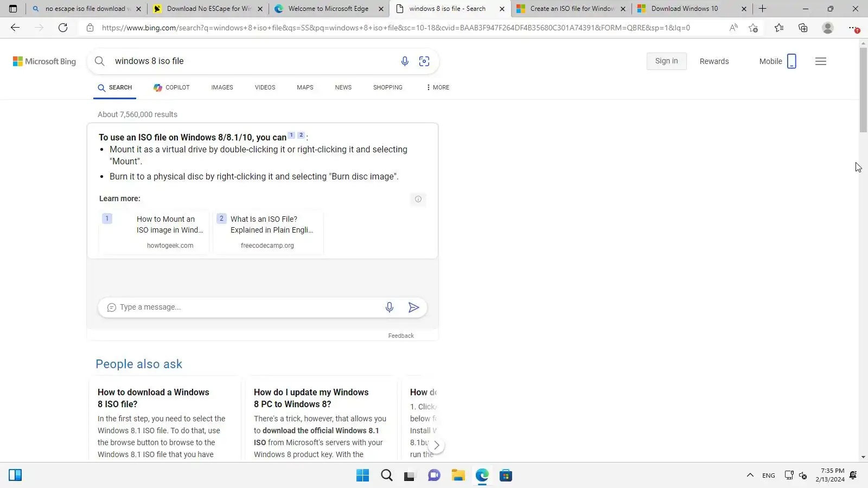Open File Explorer from taskbar
Viewport: 868px width, 488px height.
pos(458,476)
